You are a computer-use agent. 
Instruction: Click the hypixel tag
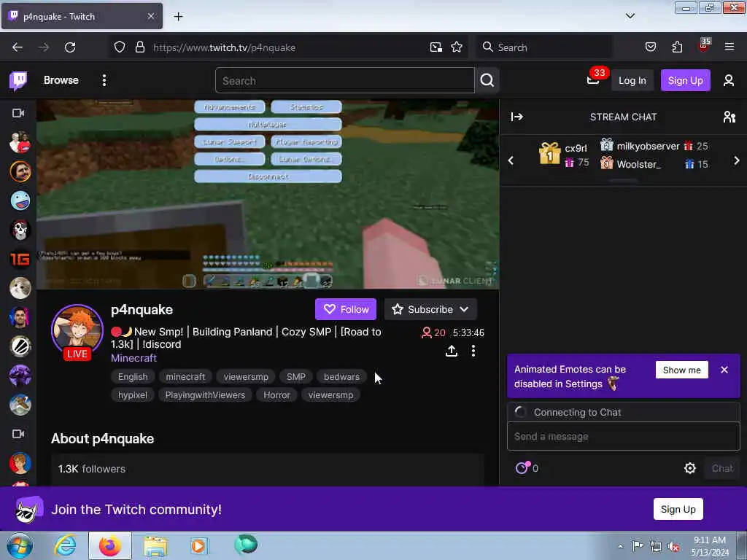click(x=133, y=394)
